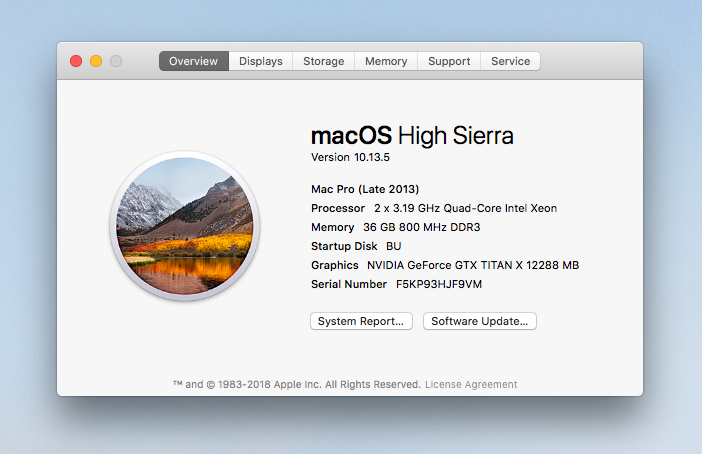Screen dimensions: 702x454
Task: Open the License Agreement link
Action: click(471, 385)
